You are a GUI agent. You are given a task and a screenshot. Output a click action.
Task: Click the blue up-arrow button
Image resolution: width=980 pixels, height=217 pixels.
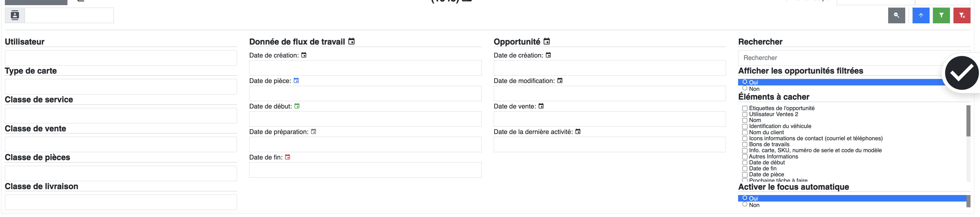pyautogui.click(x=921, y=16)
